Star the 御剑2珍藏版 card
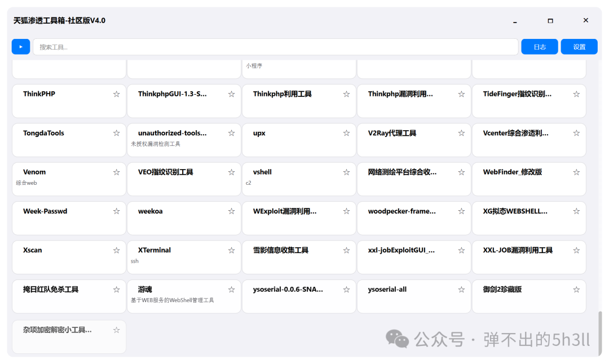 click(576, 290)
